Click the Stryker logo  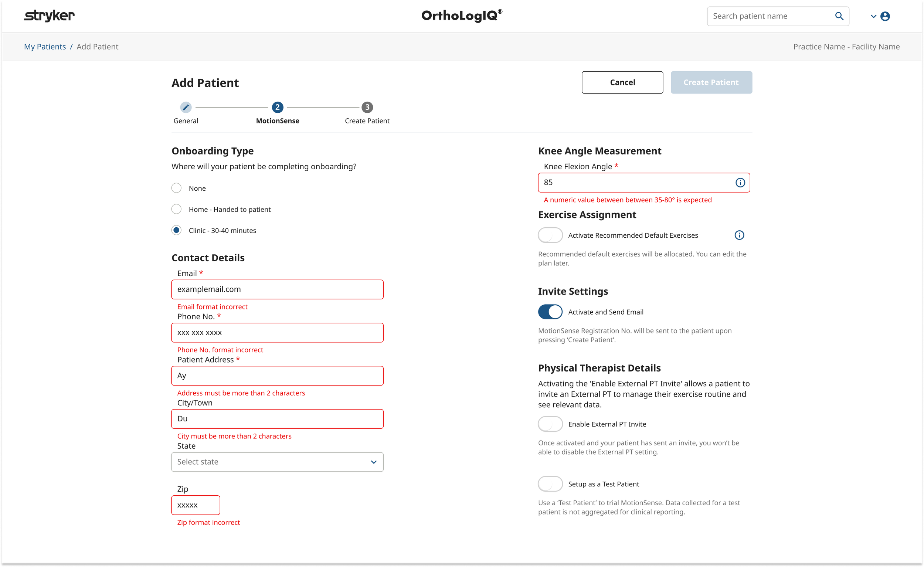coord(50,16)
